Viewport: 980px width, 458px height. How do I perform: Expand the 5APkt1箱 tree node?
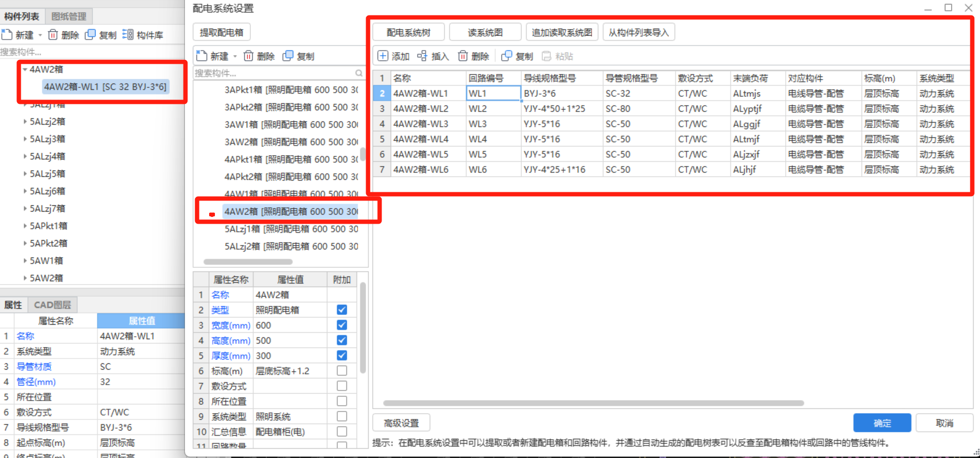(x=25, y=226)
